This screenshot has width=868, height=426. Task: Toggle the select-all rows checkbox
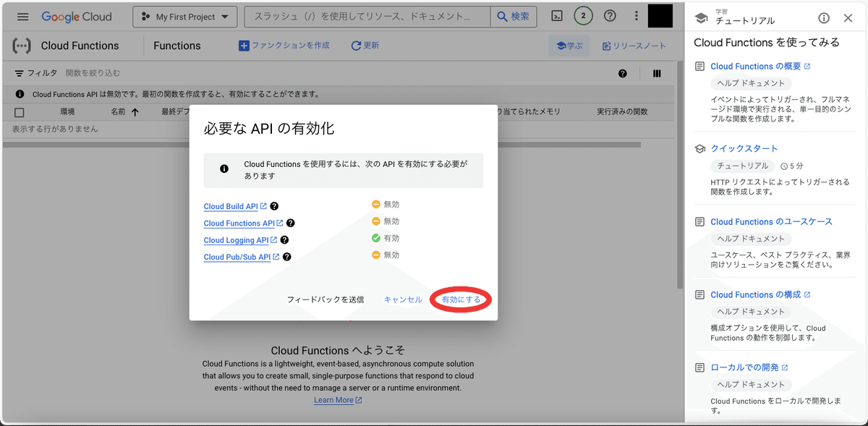[x=20, y=112]
